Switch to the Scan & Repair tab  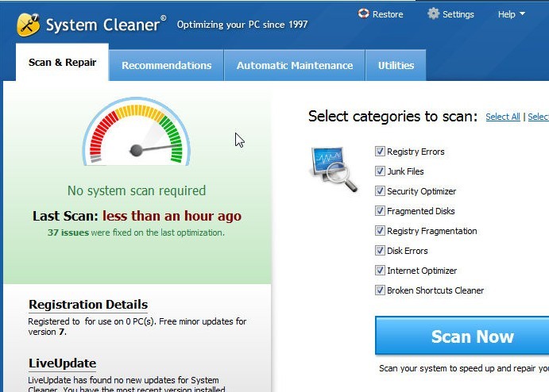tap(62, 62)
